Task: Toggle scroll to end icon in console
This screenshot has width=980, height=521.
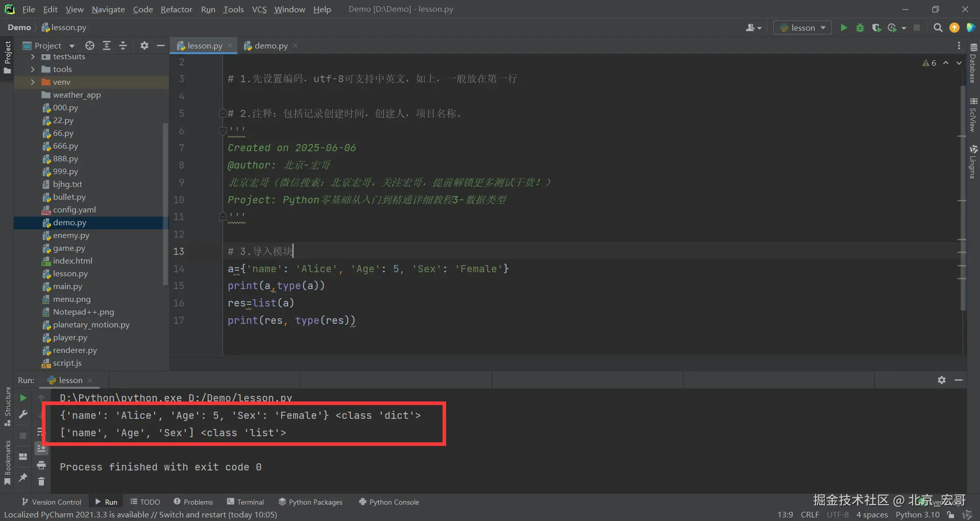Action: click(x=41, y=448)
